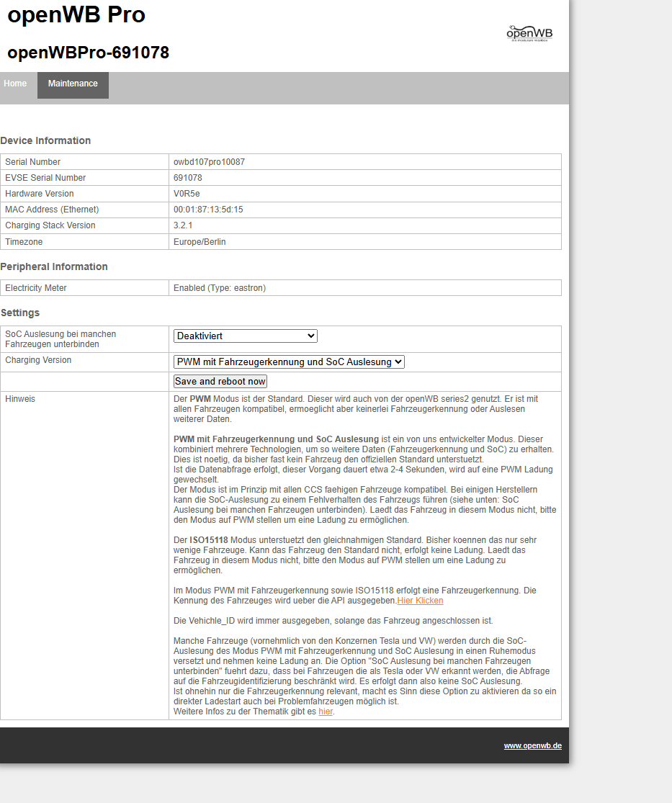Click SoC Auslesung bei manchen Fahrzeugen label
This screenshot has height=803, width=672.
click(61, 339)
